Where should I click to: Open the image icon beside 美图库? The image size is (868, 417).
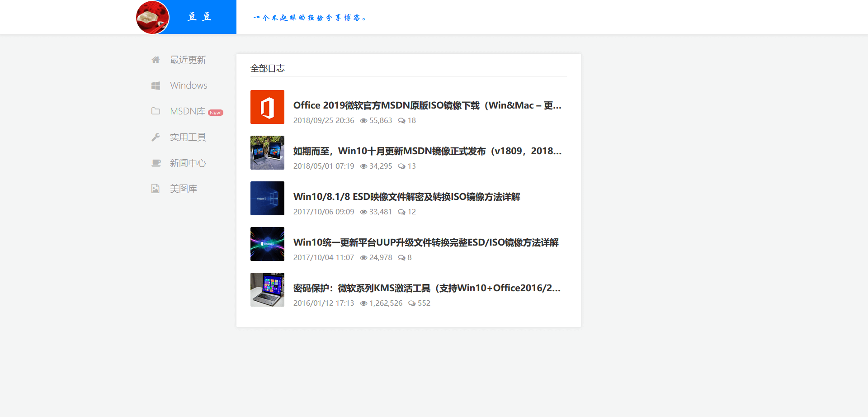156,188
